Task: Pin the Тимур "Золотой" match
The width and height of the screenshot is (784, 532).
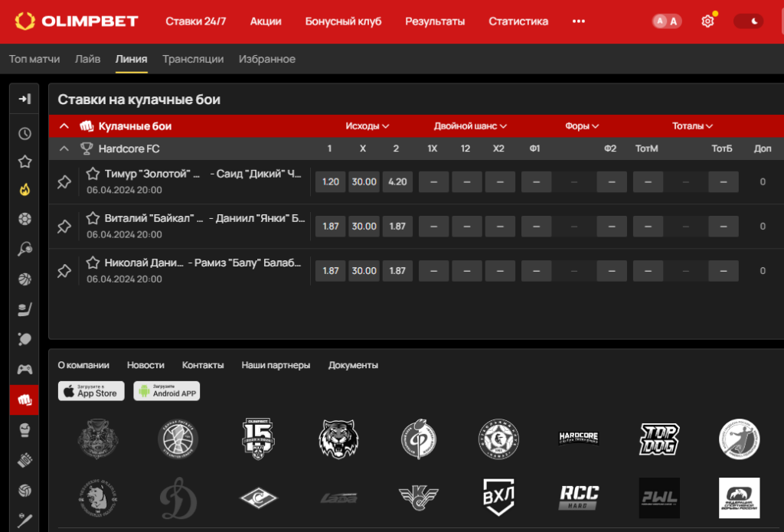Action: pyautogui.click(x=64, y=182)
